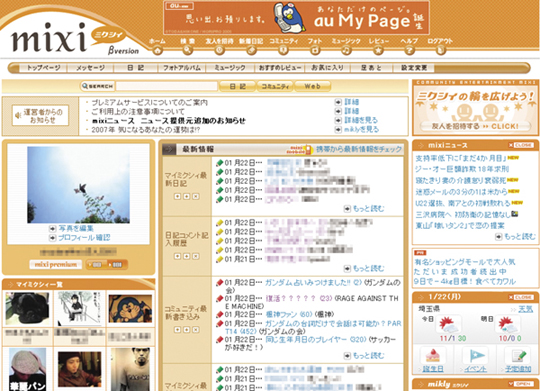Select the magnifier Search icon in header
The height and width of the screenshot is (391, 540).
pyautogui.click(x=188, y=50)
